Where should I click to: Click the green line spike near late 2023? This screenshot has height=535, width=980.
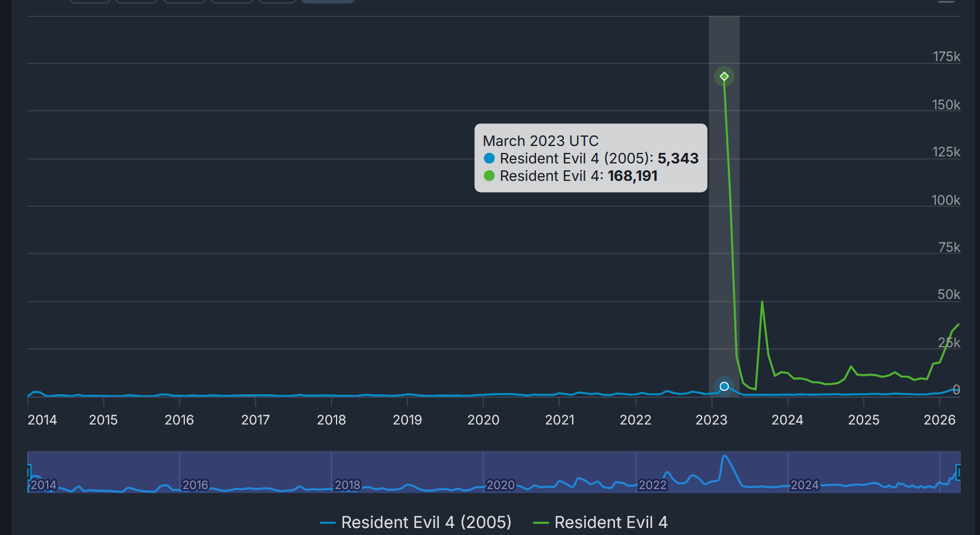tap(762, 302)
